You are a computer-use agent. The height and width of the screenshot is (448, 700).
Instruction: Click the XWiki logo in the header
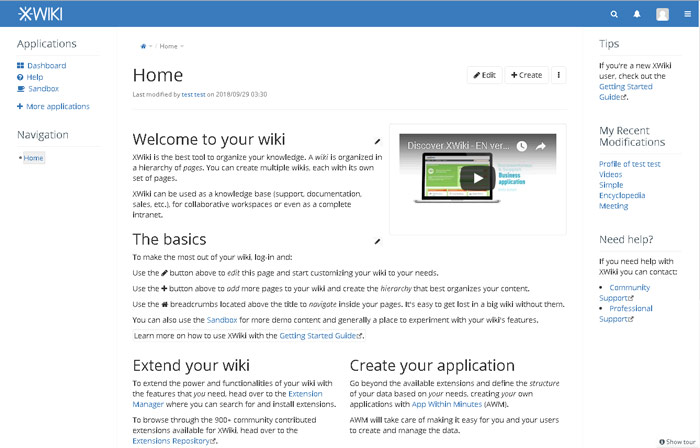(40, 14)
